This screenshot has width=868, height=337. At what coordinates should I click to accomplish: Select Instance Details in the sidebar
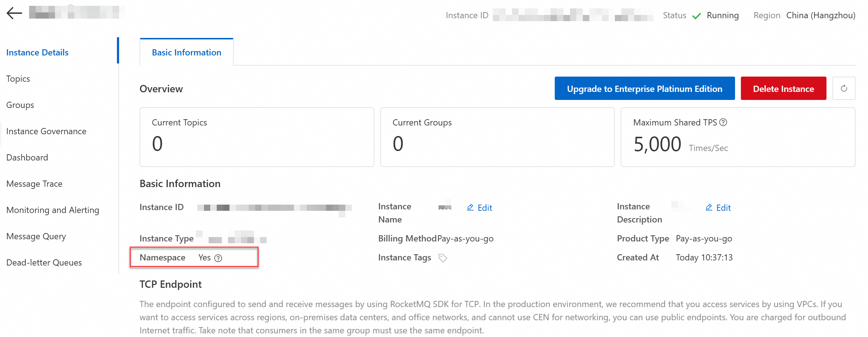(x=38, y=53)
